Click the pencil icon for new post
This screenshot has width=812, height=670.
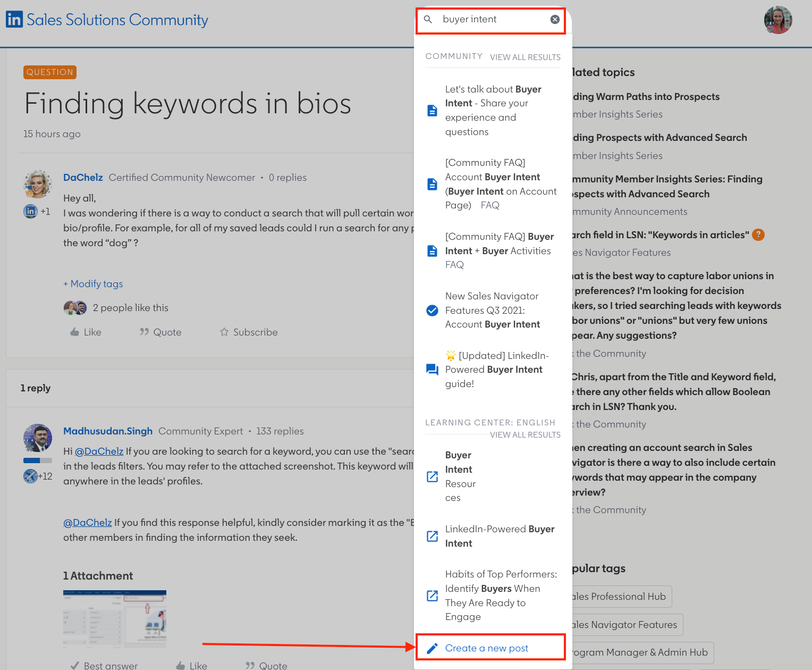point(433,648)
